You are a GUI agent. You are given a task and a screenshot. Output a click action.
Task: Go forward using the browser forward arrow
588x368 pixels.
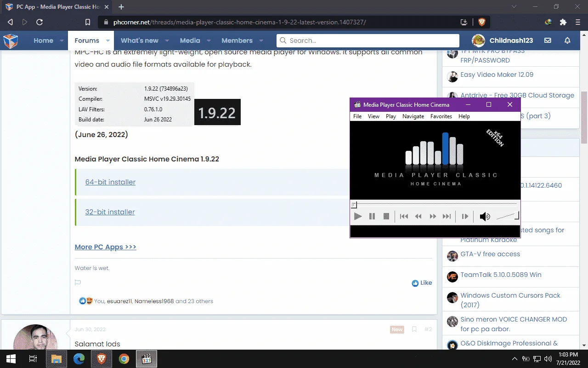point(25,22)
